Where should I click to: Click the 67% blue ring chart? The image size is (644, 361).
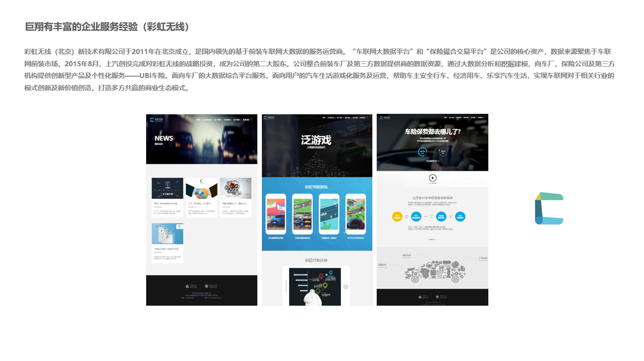click(x=423, y=151)
